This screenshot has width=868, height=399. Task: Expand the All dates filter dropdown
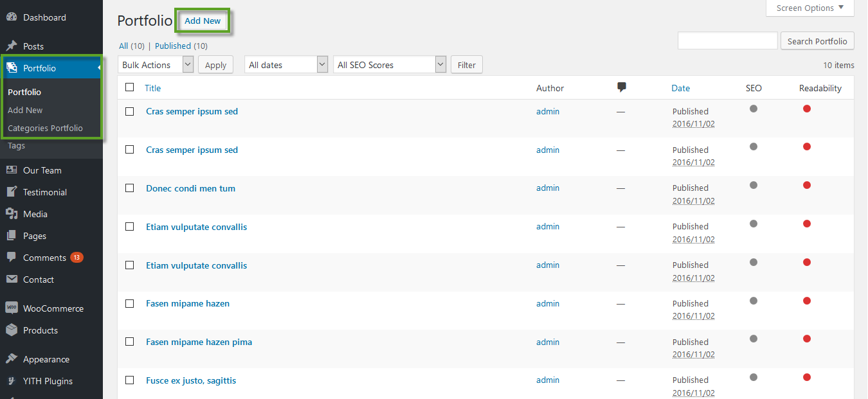(x=286, y=65)
